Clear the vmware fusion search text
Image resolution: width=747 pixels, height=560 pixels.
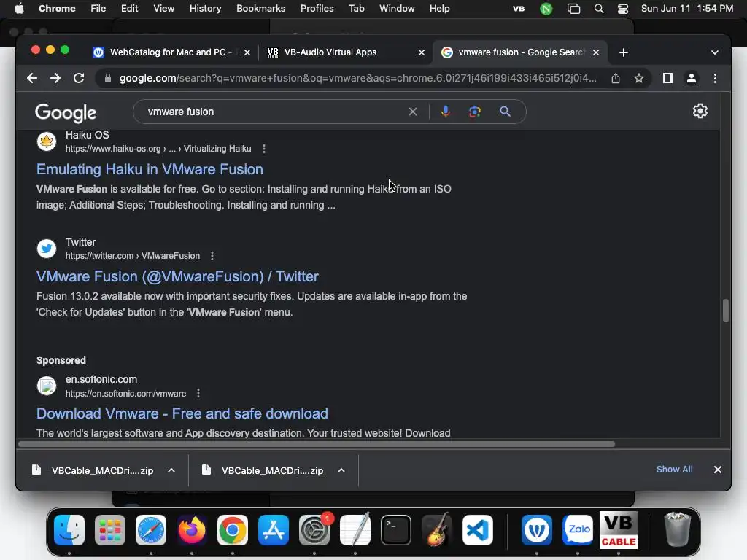tap(413, 112)
